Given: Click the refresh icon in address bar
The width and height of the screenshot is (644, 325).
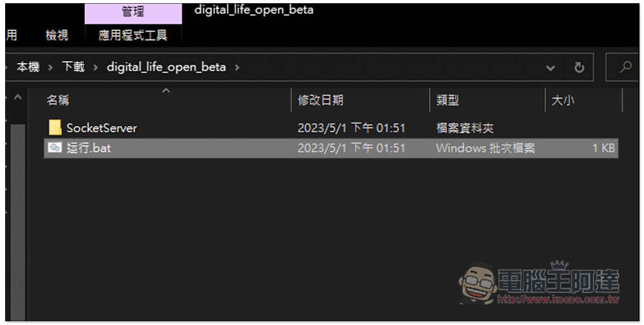Looking at the screenshot, I should (579, 68).
